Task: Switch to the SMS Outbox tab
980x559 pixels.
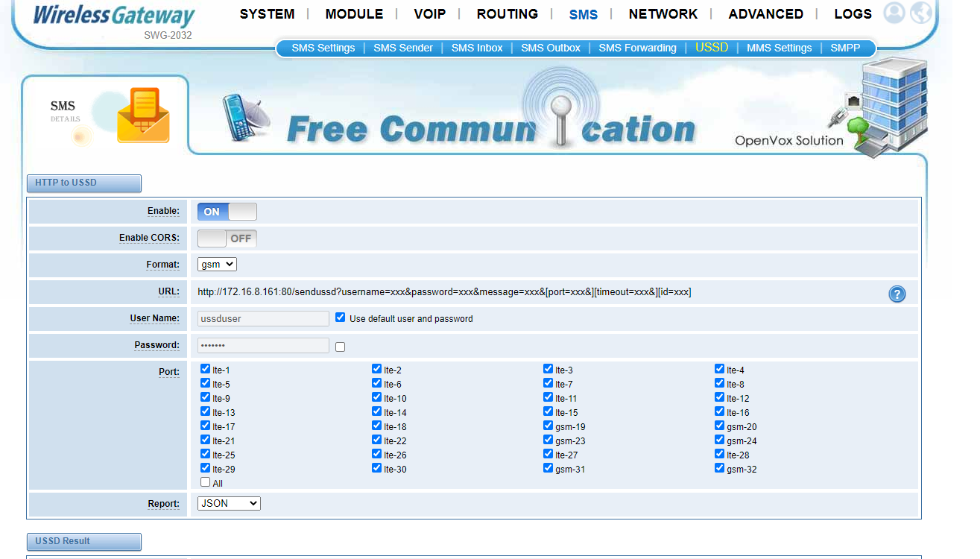Action: click(x=551, y=48)
